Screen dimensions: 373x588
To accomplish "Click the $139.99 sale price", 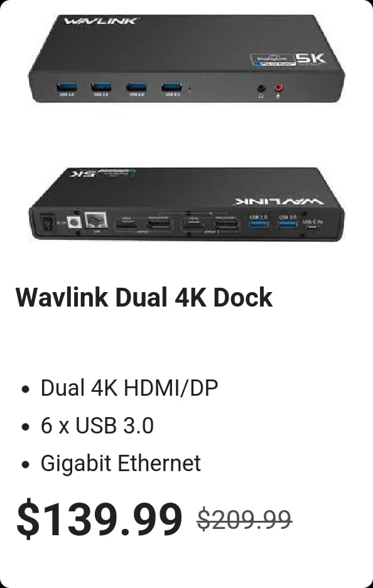I will click(x=99, y=520).
